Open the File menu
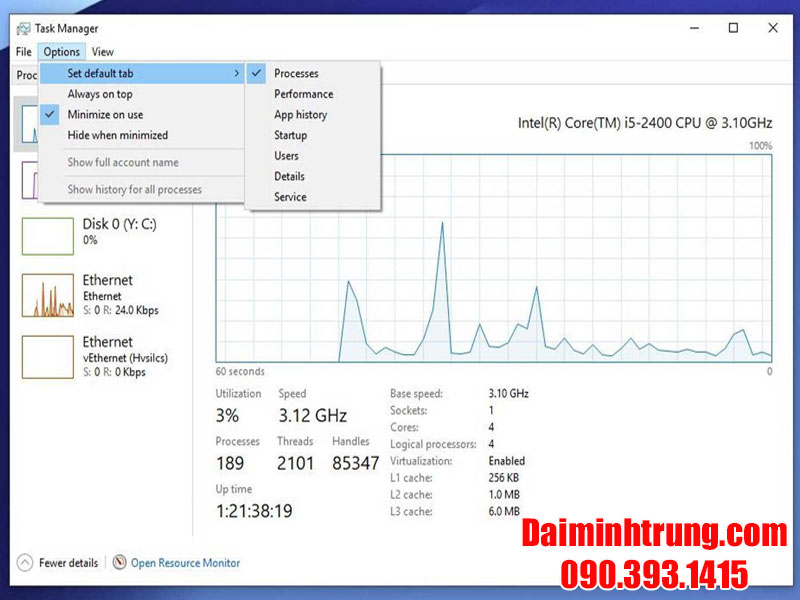 click(23, 51)
